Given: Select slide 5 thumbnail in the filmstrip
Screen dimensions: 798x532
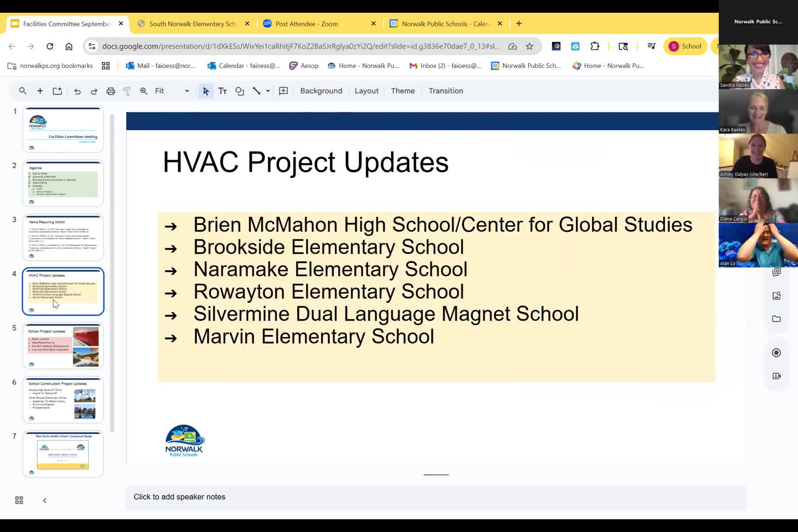Looking at the screenshot, I should pyautogui.click(x=63, y=345).
